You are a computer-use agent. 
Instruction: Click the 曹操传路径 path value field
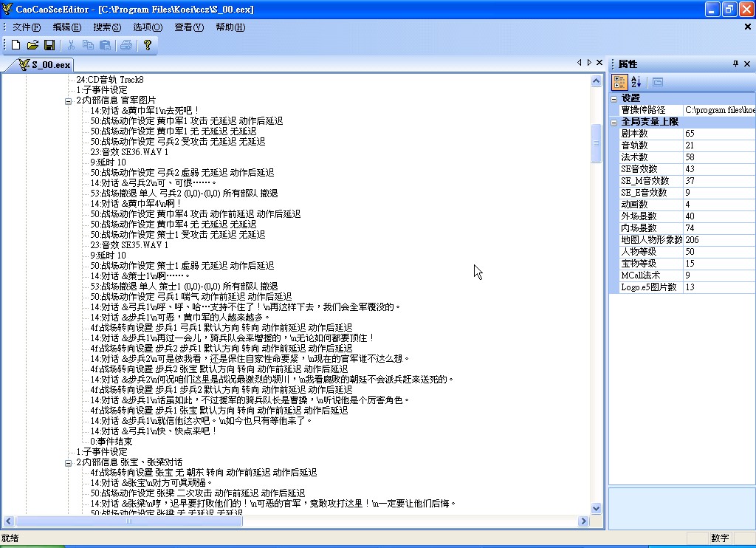tap(718, 110)
